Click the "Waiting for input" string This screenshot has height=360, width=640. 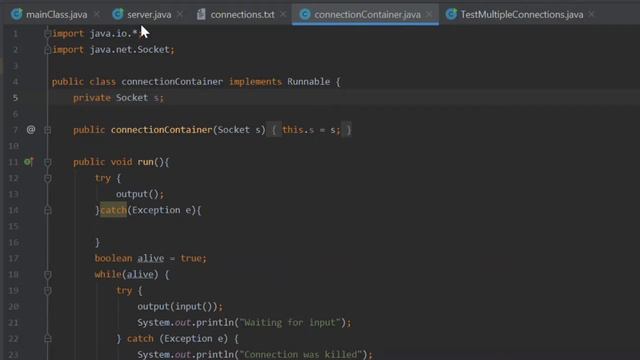[x=290, y=322]
